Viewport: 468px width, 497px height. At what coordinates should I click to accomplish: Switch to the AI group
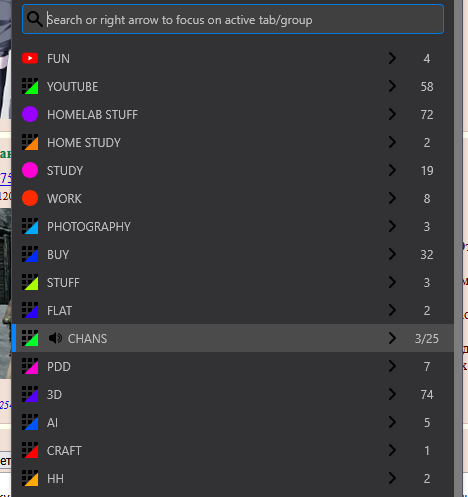pyautogui.click(x=233, y=422)
